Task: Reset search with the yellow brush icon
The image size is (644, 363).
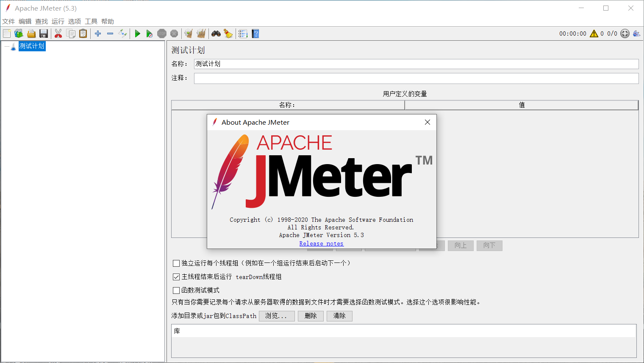Action: [228, 34]
